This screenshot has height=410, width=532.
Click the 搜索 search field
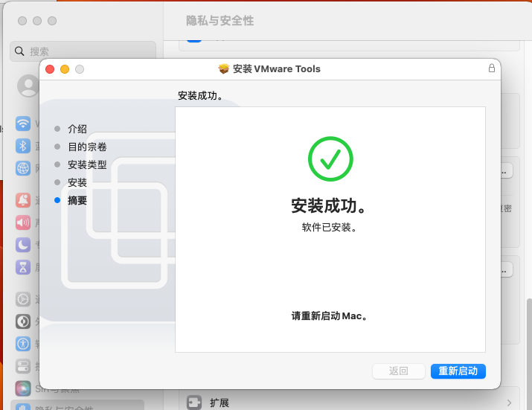click(x=83, y=51)
